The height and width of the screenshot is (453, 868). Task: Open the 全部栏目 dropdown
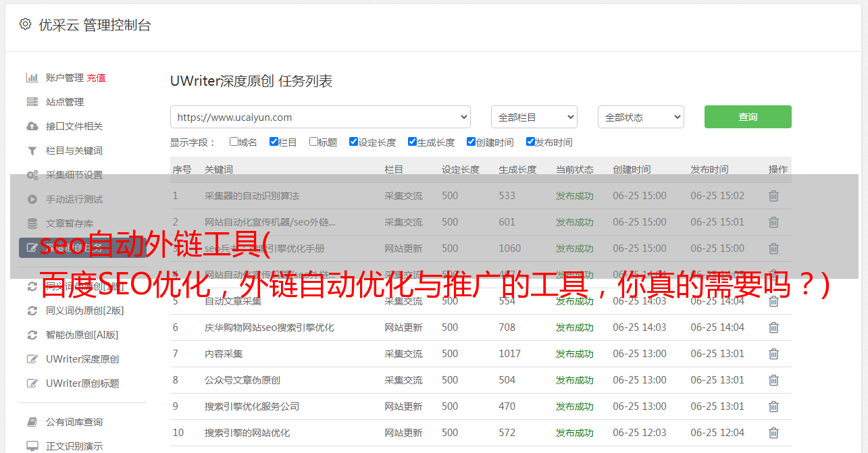click(x=534, y=117)
